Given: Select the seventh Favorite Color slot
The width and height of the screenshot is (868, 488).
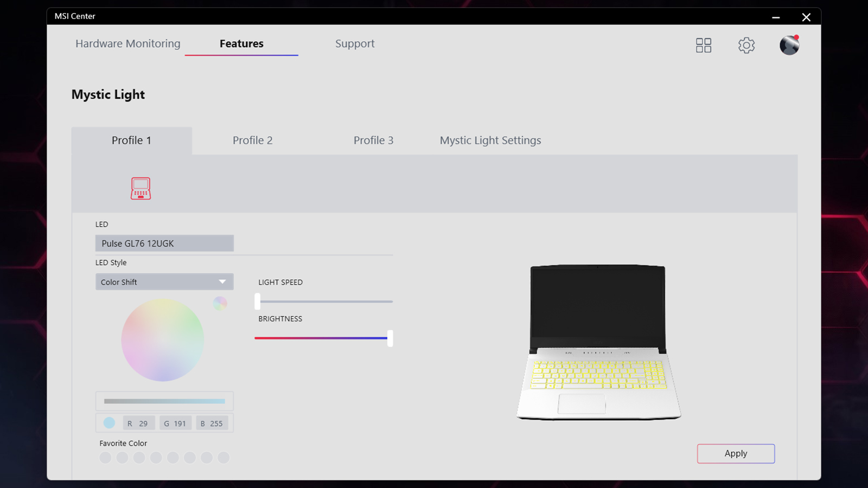Looking at the screenshot, I should point(207,458).
